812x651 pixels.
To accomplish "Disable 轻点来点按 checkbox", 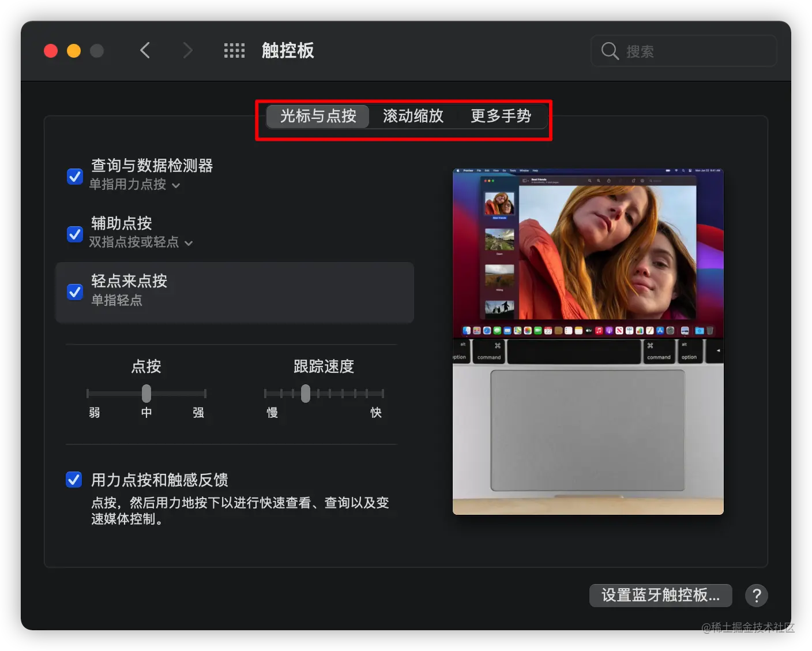I will coord(75,291).
